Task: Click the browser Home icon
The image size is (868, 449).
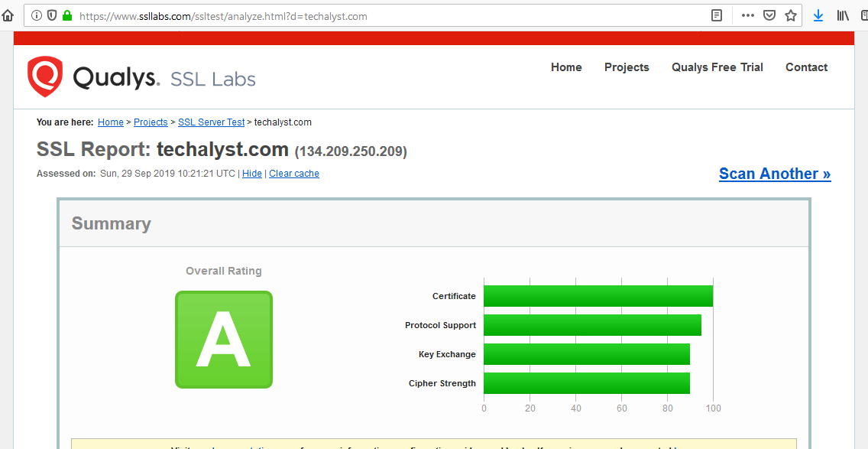Action: point(8,15)
